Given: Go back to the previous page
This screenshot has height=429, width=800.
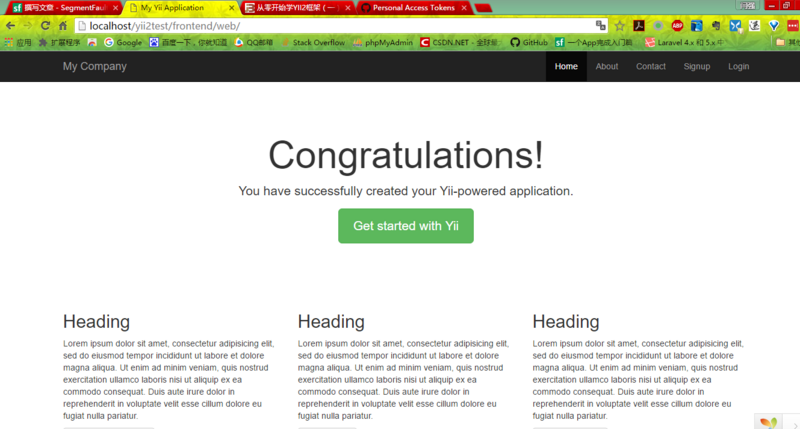Looking at the screenshot, I should [x=10, y=26].
